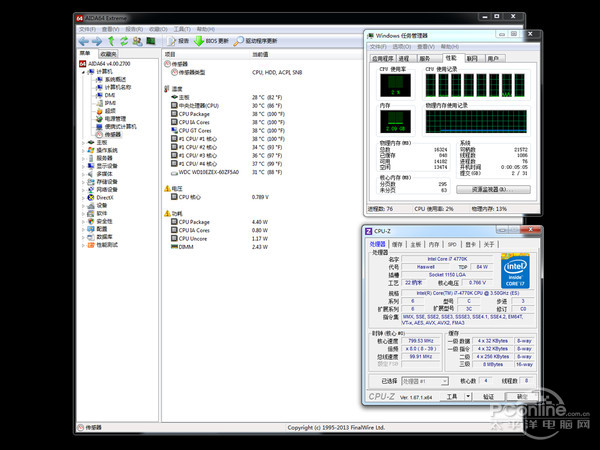Image resolution: width=600 pixels, height=450 pixels.
Task: Open the 处理器 #1 selection dropdown
Action: pos(425,381)
